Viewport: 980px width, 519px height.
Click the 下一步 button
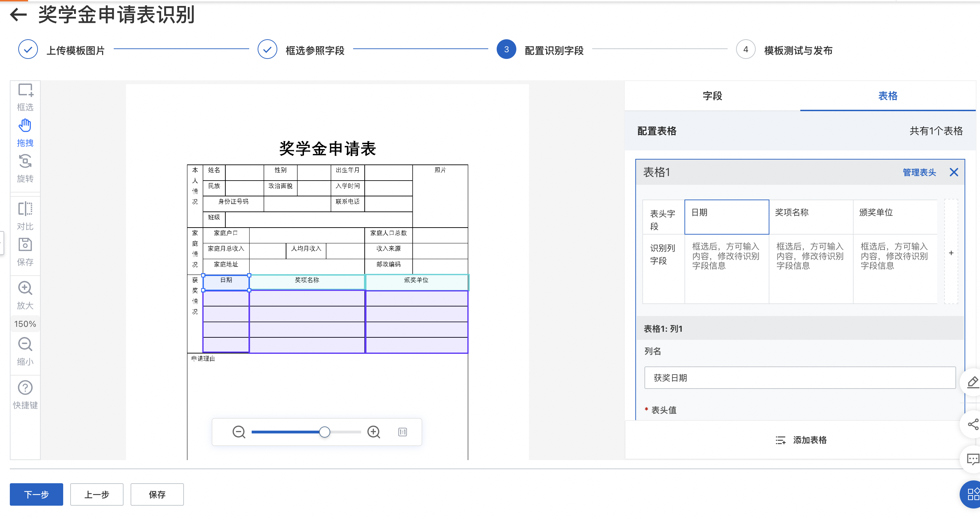point(37,494)
